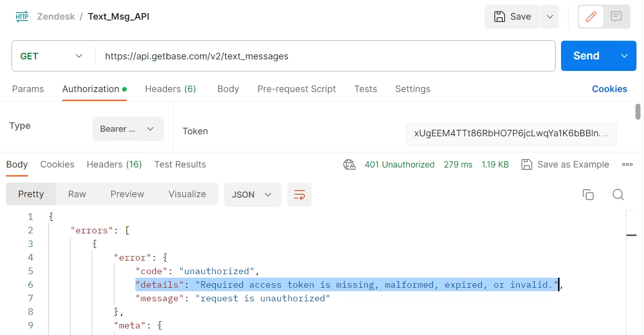The width and height of the screenshot is (644, 335).
Task: Click Save as Example
Action: pyautogui.click(x=565, y=164)
